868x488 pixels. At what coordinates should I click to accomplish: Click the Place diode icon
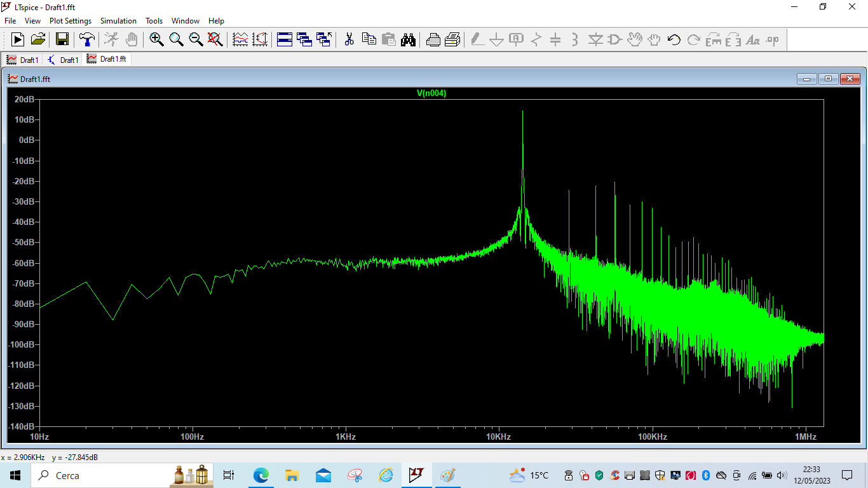point(595,39)
